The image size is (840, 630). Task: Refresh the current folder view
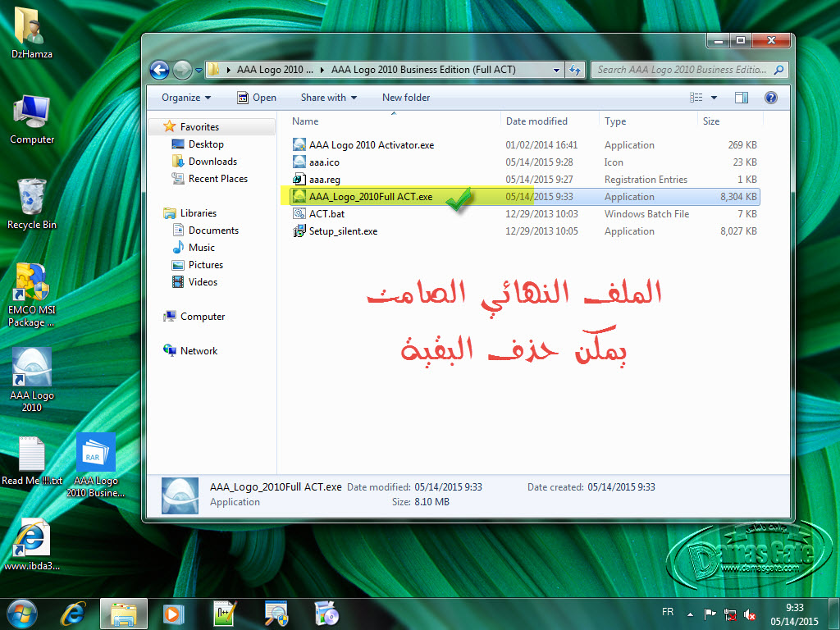[x=575, y=70]
